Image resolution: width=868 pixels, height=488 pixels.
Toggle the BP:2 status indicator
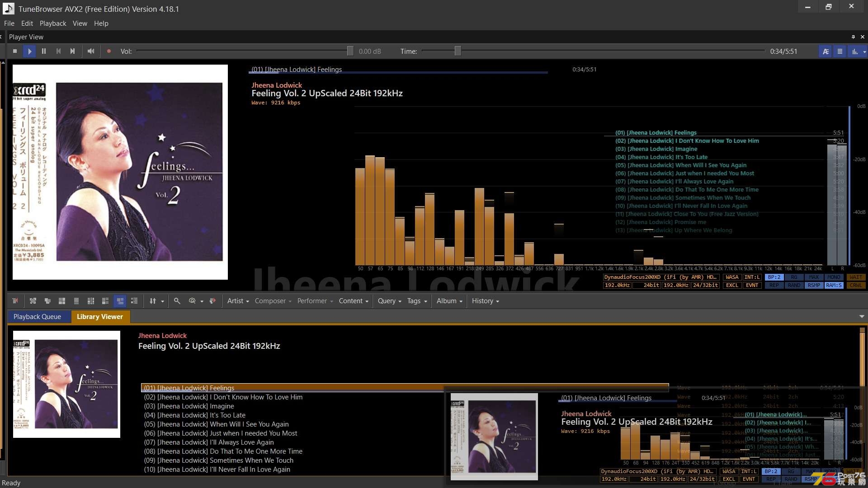click(x=774, y=277)
